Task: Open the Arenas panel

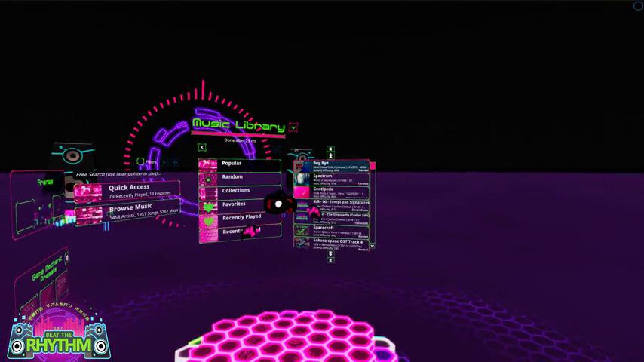Action: [x=37, y=205]
